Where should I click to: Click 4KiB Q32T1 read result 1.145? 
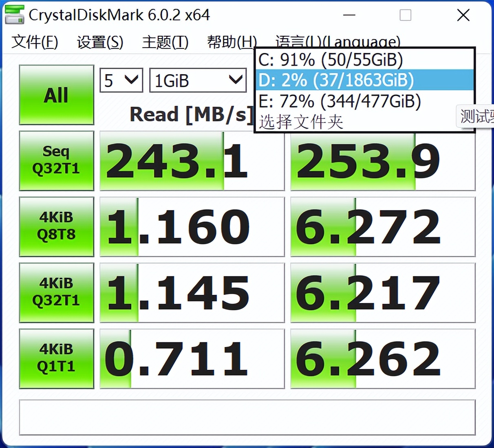(x=192, y=293)
